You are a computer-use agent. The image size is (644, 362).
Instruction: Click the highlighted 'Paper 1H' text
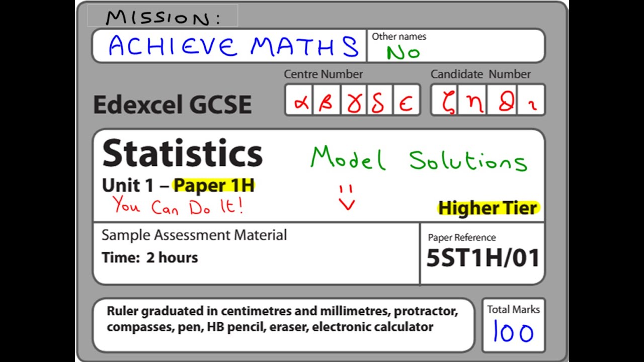[x=214, y=186]
